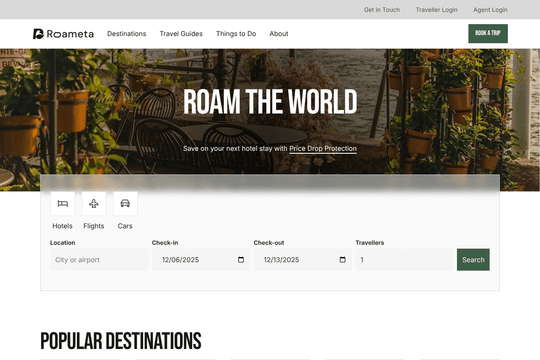This screenshot has height=360, width=540.
Task: Focus the City or airport field
Action: tap(99, 260)
